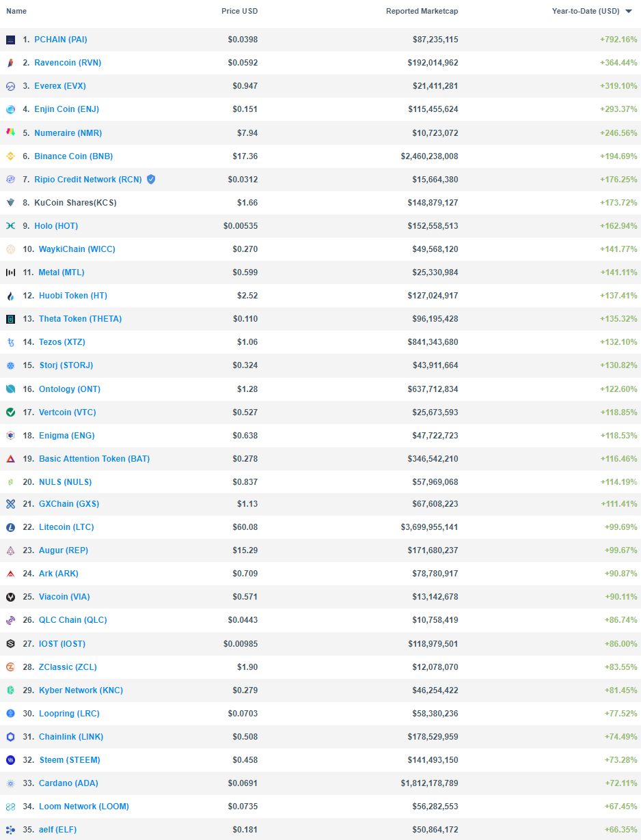Click the Numeraire logo icon

[10, 132]
